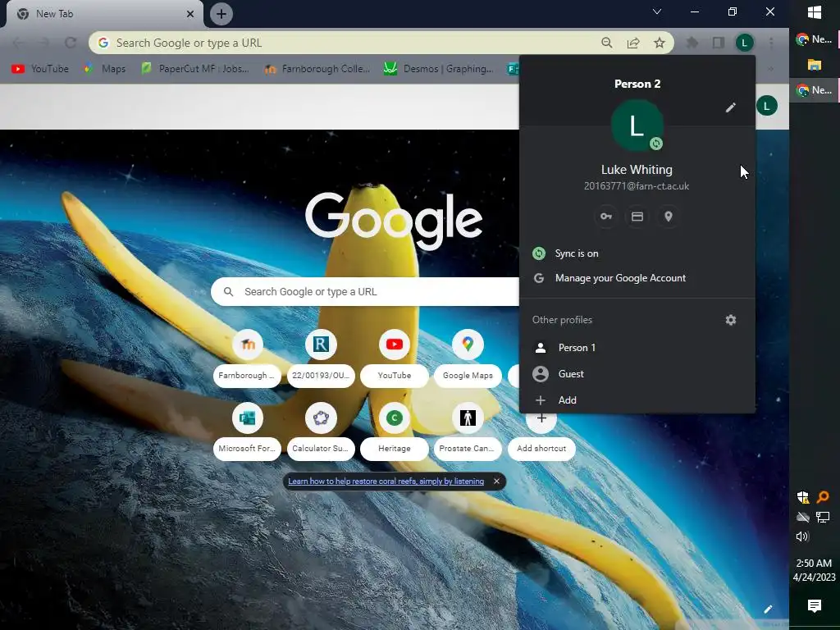This screenshot has width=840, height=630.
Task: Open Windows Security tray icon
Action: click(x=803, y=497)
